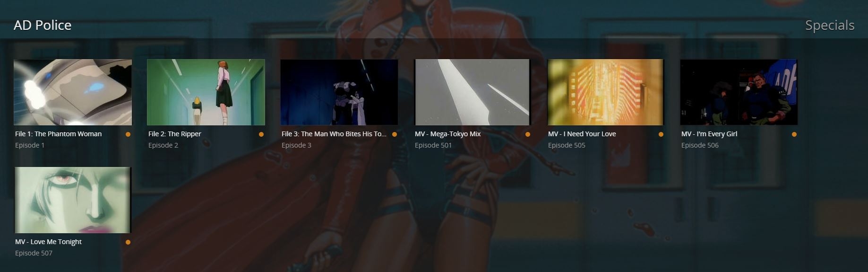The width and height of the screenshot is (868, 272).
Task: Select title 'MV - I'm Every Girl'
Action: click(x=709, y=134)
